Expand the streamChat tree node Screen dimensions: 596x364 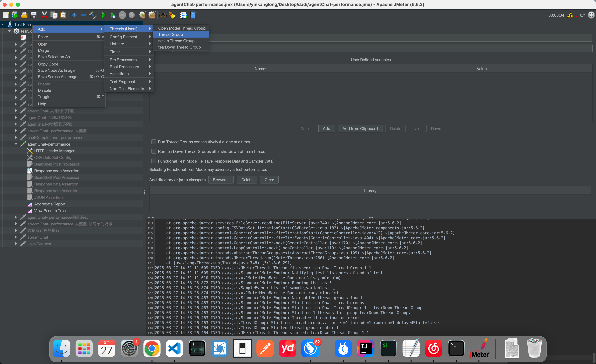click(x=16, y=237)
